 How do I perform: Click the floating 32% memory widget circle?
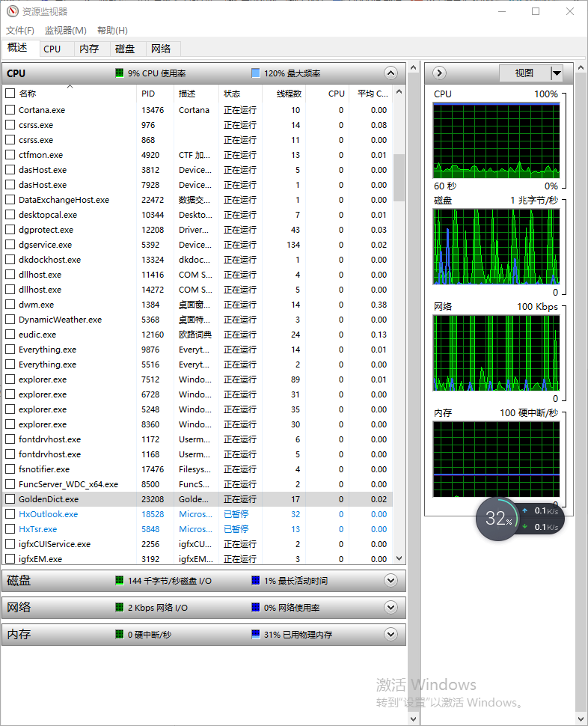coord(497,519)
